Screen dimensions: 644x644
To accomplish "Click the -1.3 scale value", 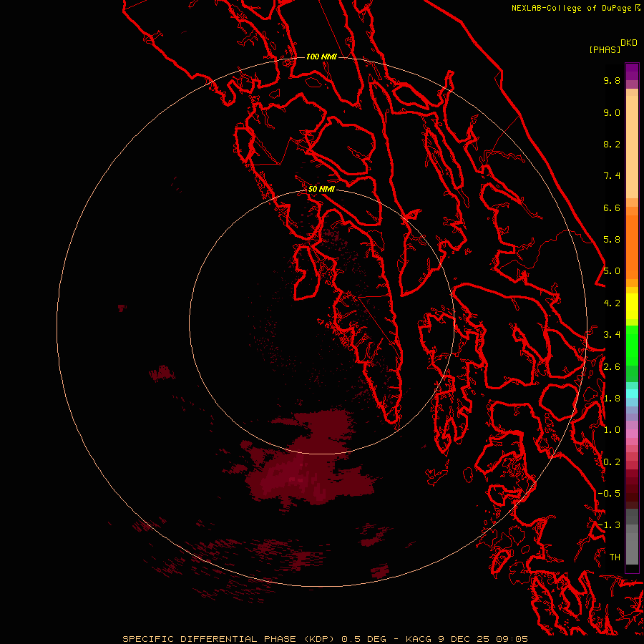I will point(609,525).
